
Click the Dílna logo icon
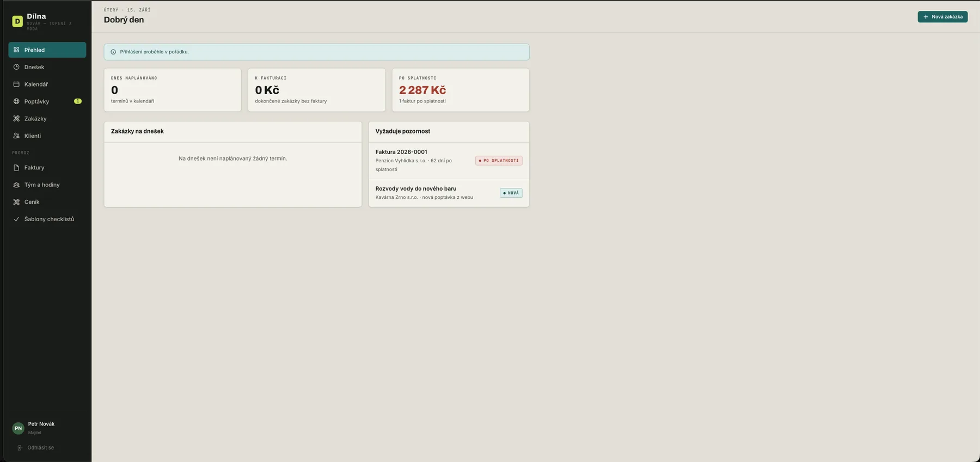pyautogui.click(x=17, y=21)
